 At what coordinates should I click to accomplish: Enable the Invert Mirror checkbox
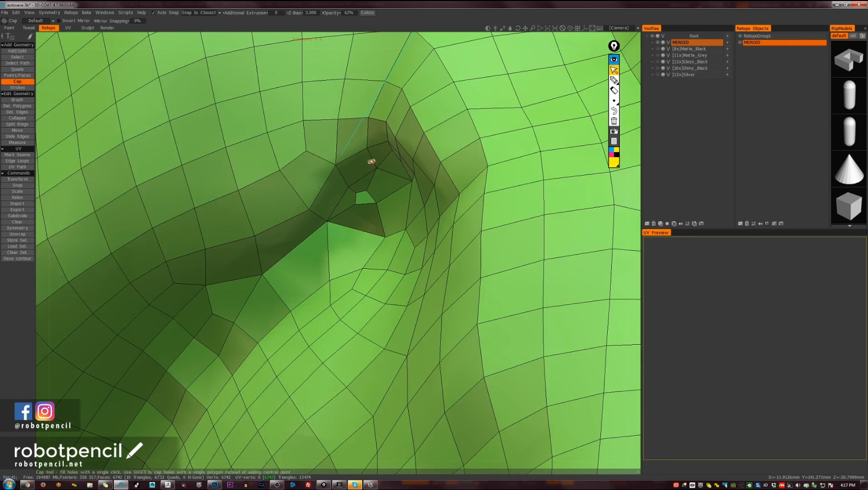(x=59, y=21)
